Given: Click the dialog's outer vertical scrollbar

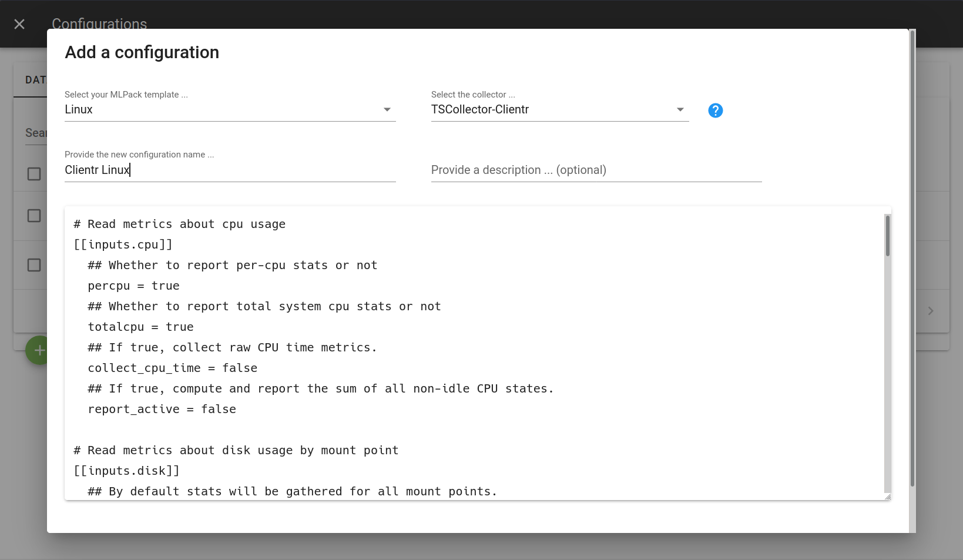Looking at the screenshot, I should point(912,259).
